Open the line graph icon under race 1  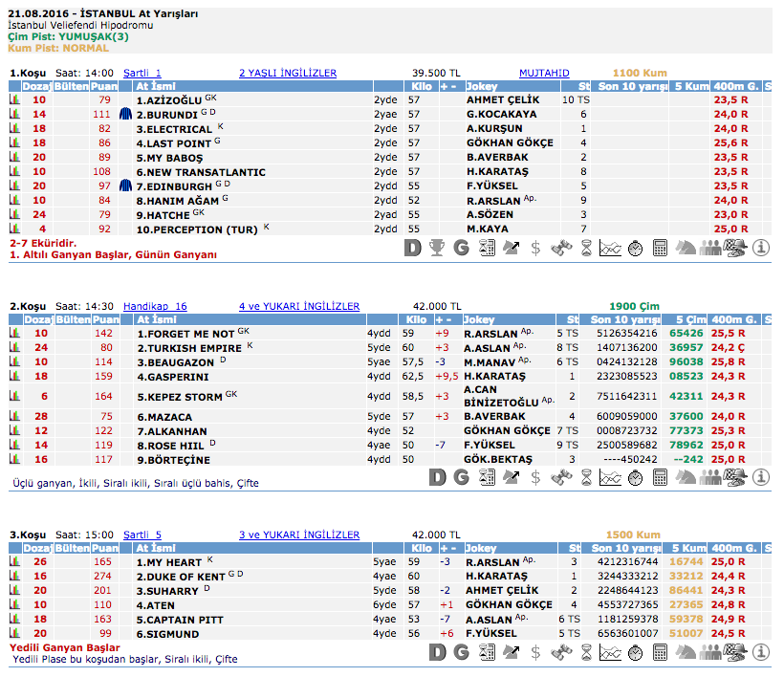tap(610, 248)
